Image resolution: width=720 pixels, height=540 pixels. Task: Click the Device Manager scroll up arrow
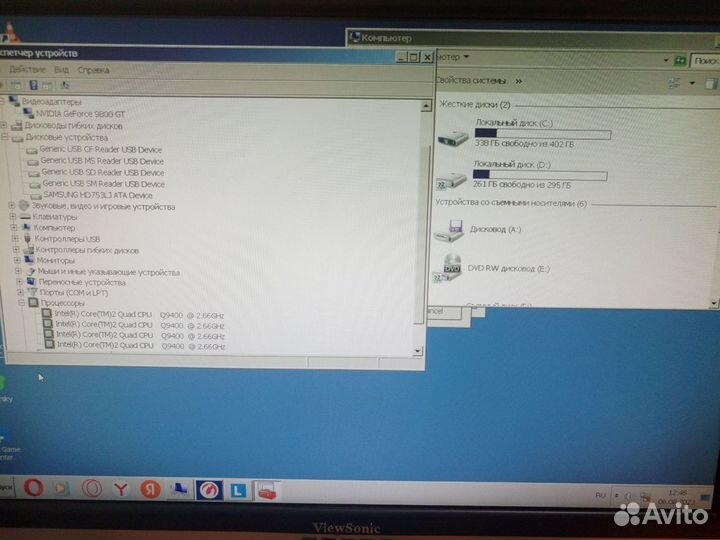click(x=426, y=106)
